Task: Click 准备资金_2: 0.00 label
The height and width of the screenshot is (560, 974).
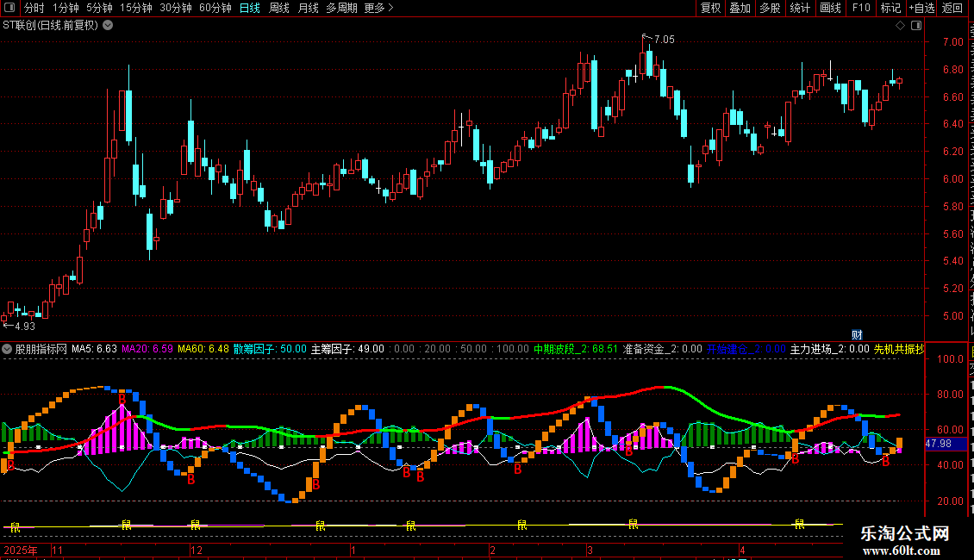Action: 663,349
